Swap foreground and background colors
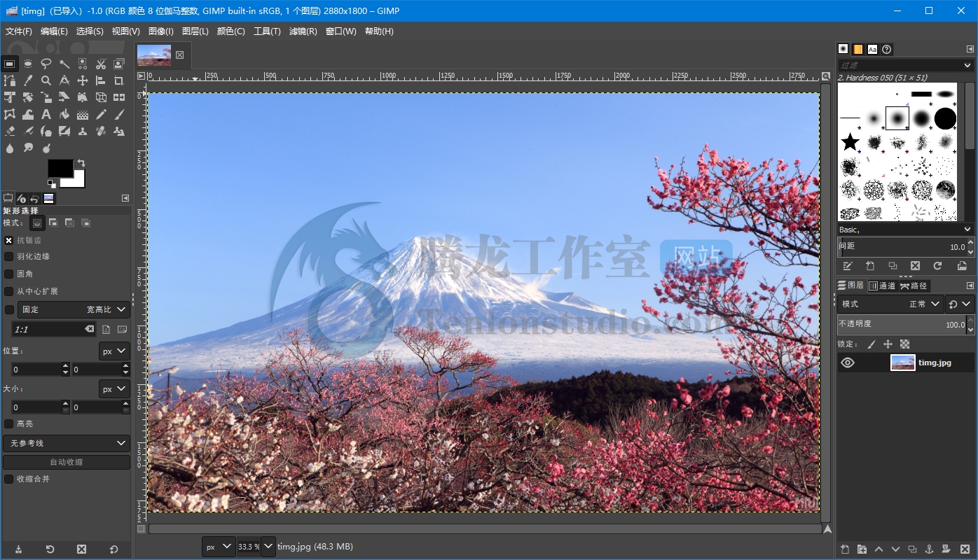 click(81, 163)
